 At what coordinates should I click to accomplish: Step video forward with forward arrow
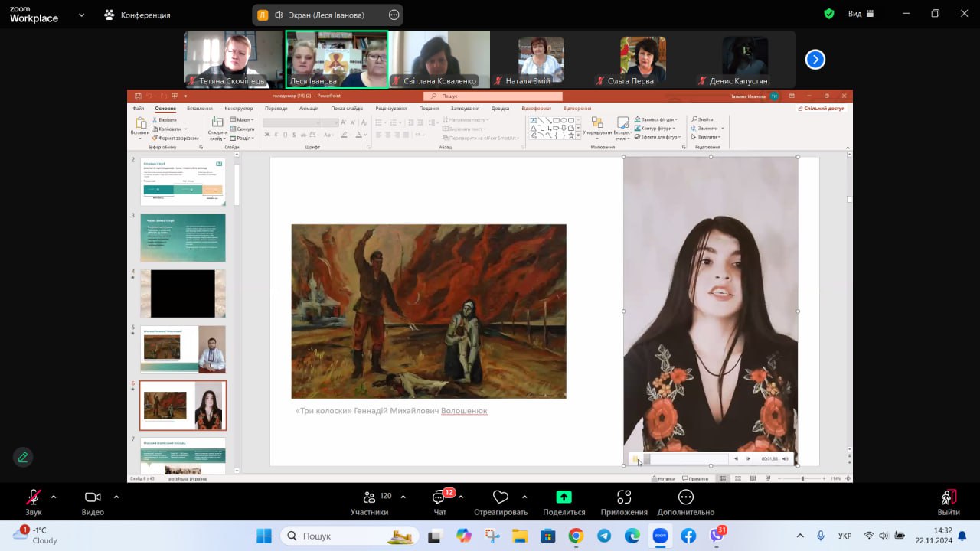748,459
